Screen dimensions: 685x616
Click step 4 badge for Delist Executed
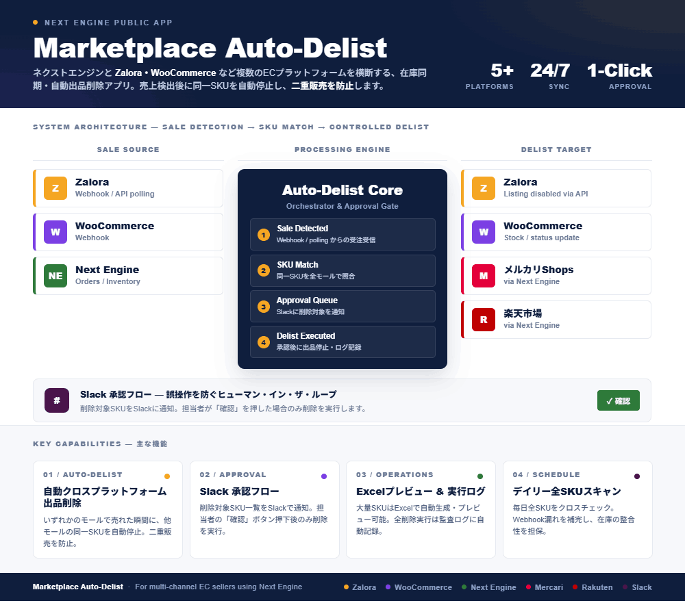(264, 342)
